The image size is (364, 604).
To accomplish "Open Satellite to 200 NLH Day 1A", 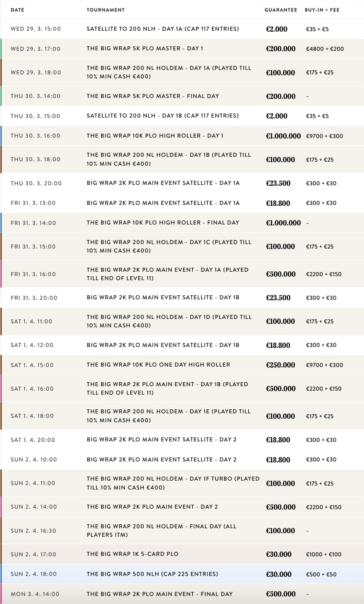I will (162, 29).
